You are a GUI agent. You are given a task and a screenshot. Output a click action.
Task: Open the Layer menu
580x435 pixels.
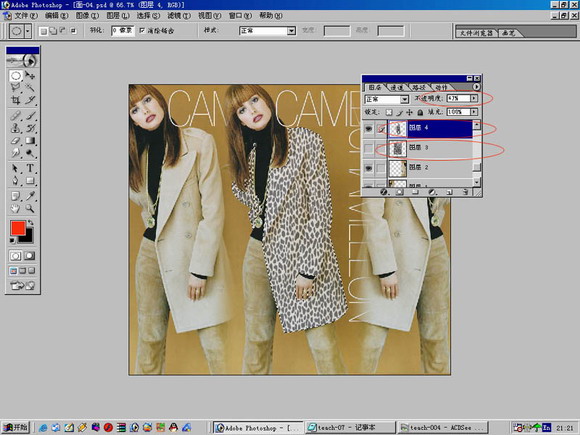(x=118, y=16)
